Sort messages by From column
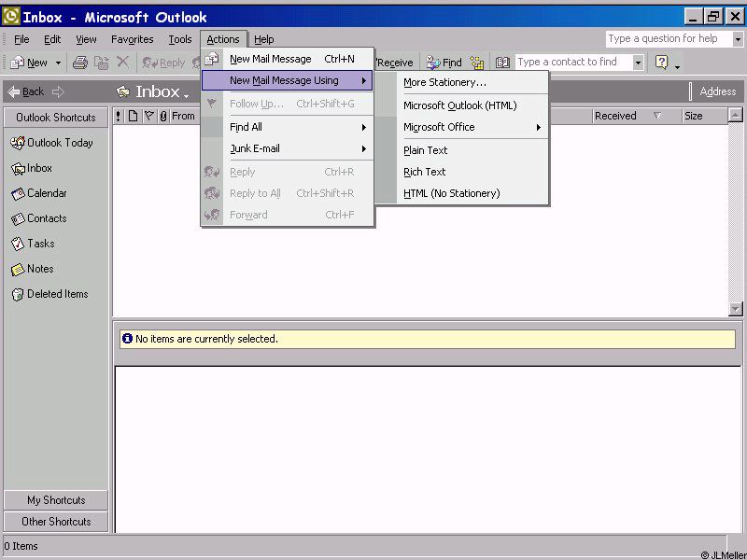This screenshot has width=747, height=560. pos(183,116)
